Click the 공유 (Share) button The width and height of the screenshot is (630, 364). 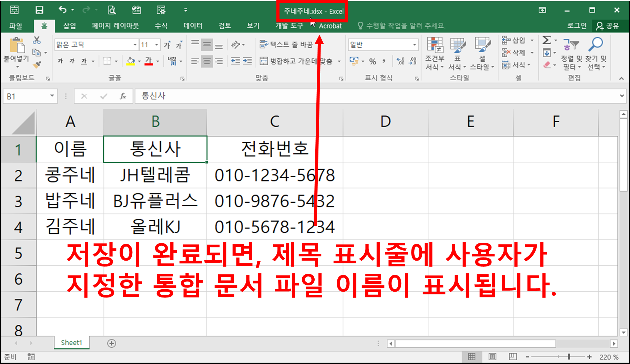pos(608,26)
